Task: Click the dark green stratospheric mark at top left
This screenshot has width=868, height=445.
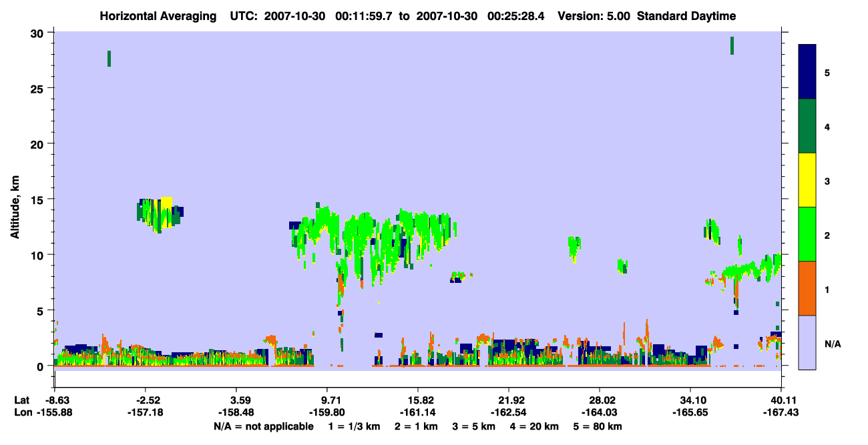Action: [x=109, y=59]
